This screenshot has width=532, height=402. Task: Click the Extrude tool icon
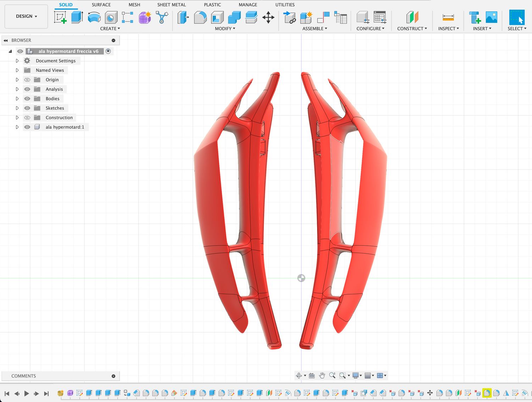click(77, 17)
